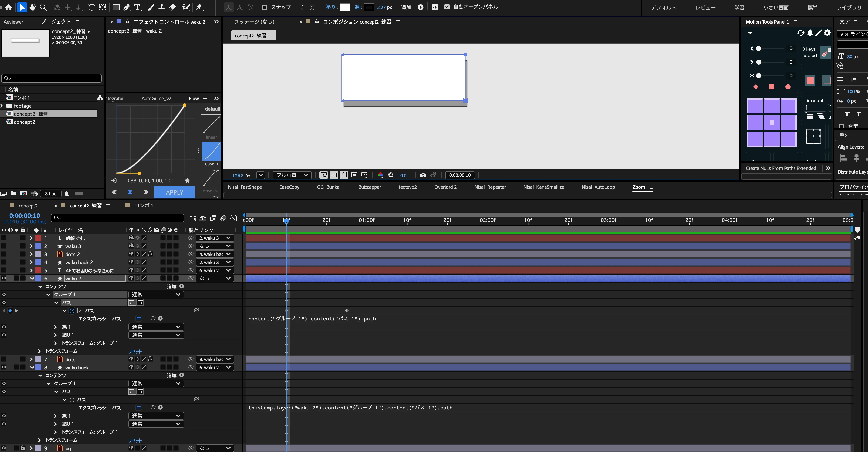The height and width of the screenshot is (452, 868).
Task: Uncheck 自動オープンパネル checkbox
Action: coord(447,7)
